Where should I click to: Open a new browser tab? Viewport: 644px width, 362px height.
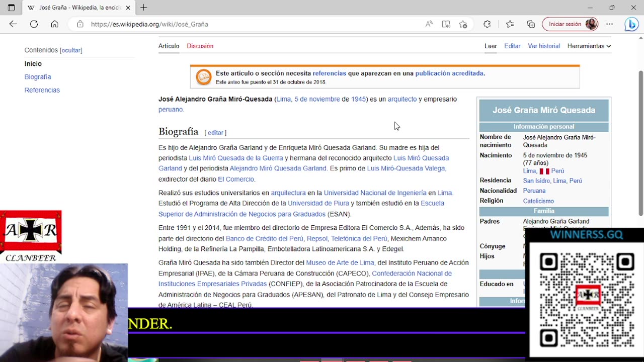pos(143,8)
